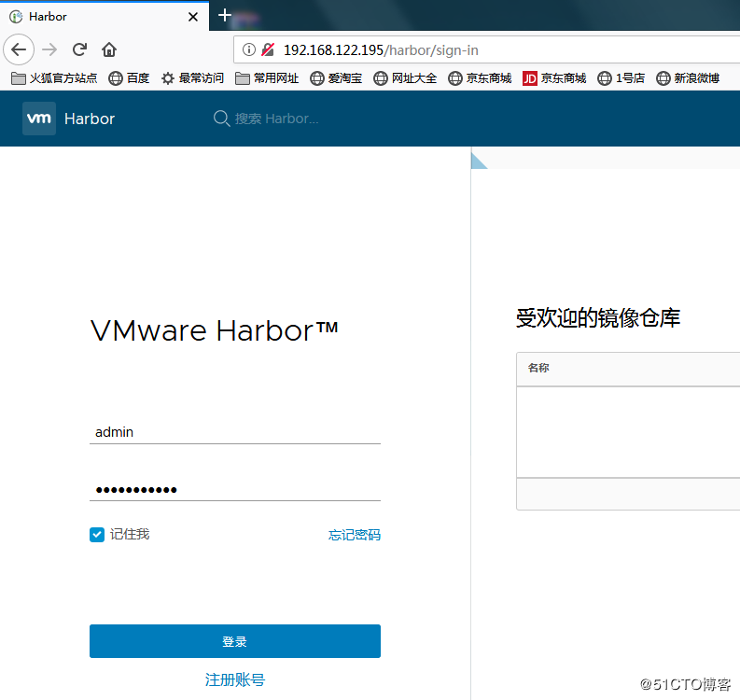The height and width of the screenshot is (700, 740).
Task: Close the Harbor browser tab
Action: 192,17
